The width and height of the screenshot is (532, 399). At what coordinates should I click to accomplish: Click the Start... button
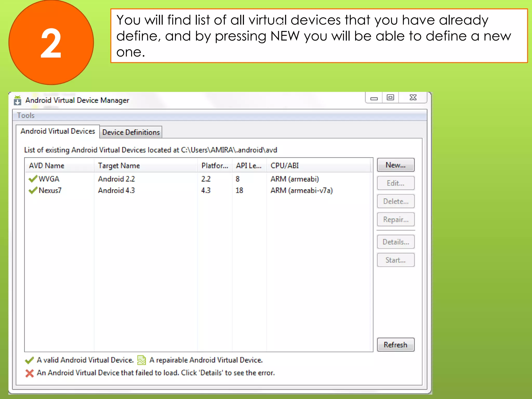(396, 260)
